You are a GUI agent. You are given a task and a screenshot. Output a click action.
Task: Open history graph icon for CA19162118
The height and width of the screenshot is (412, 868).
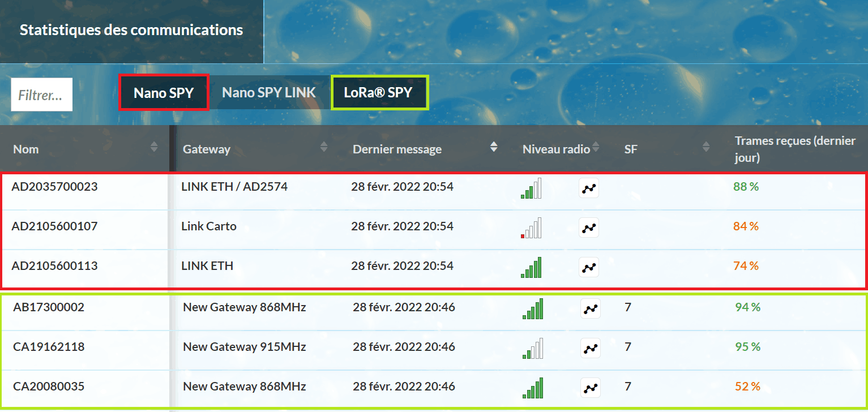click(591, 348)
